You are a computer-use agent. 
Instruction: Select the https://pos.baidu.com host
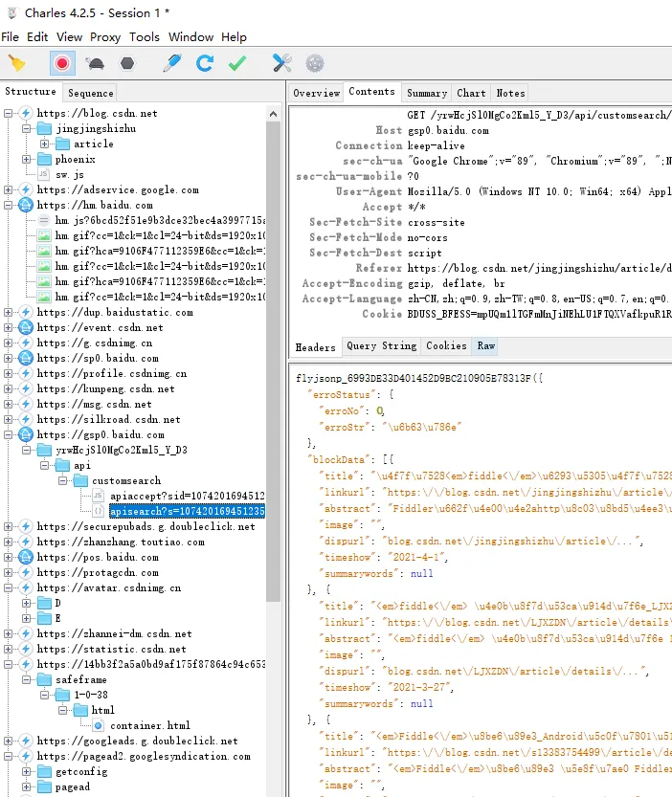98,557
